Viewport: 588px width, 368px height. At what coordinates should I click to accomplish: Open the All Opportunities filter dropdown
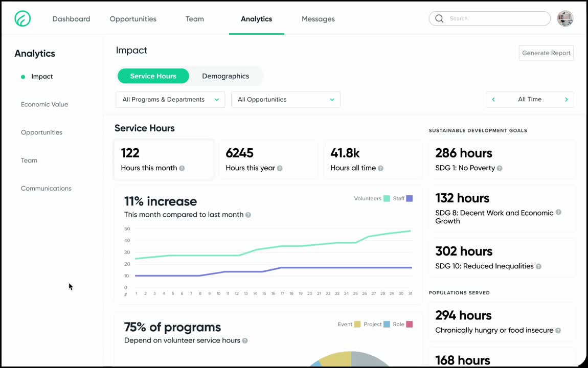(286, 99)
